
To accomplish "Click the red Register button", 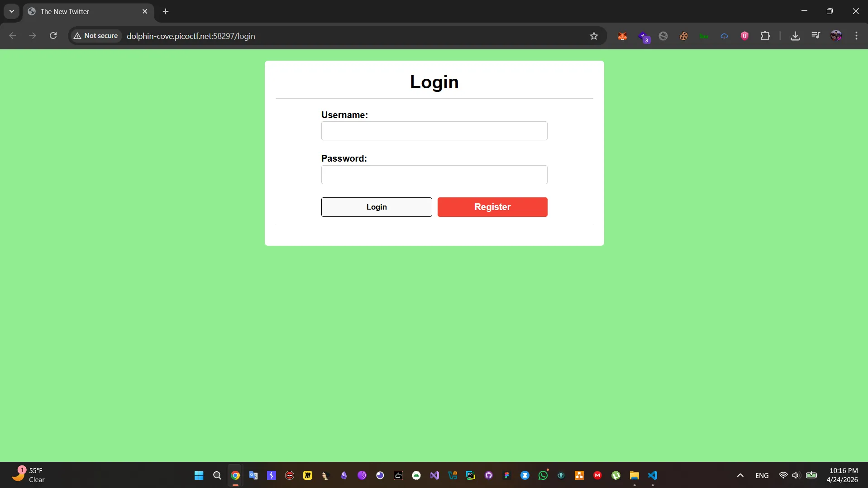I will (x=492, y=207).
